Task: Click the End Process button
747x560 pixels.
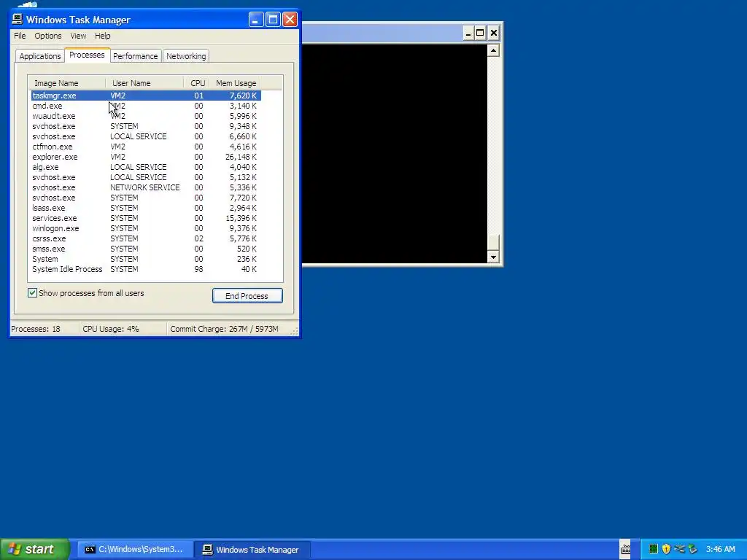Action: click(247, 296)
